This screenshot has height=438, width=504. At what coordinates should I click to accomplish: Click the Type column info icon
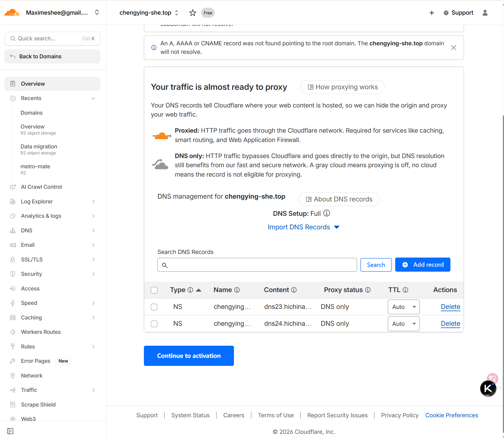[190, 290]
